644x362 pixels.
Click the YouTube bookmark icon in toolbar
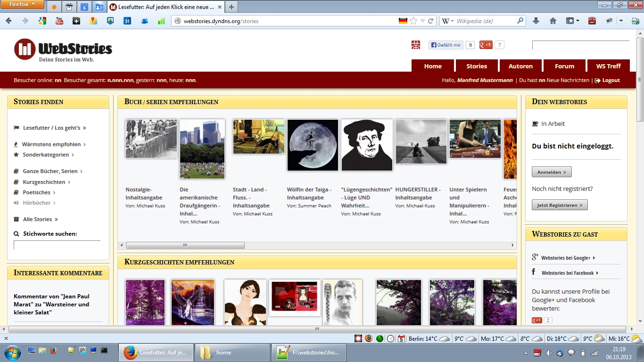click(x=59, y=21)
